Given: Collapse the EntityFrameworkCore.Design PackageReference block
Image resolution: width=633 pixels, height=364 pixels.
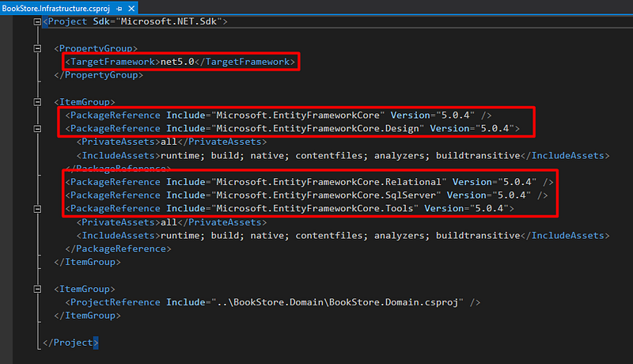Looking at the screenshot, I should [x=37, y=129].
